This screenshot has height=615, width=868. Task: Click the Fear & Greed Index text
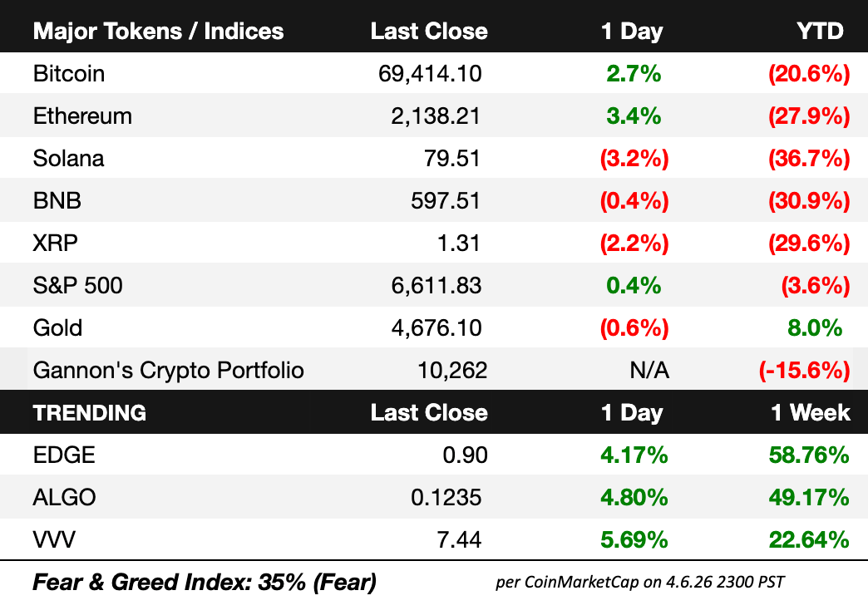[x=205, y=583]
